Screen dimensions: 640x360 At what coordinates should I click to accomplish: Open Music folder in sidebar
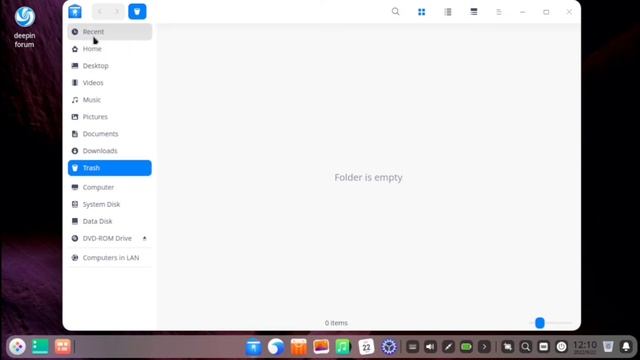109,100
